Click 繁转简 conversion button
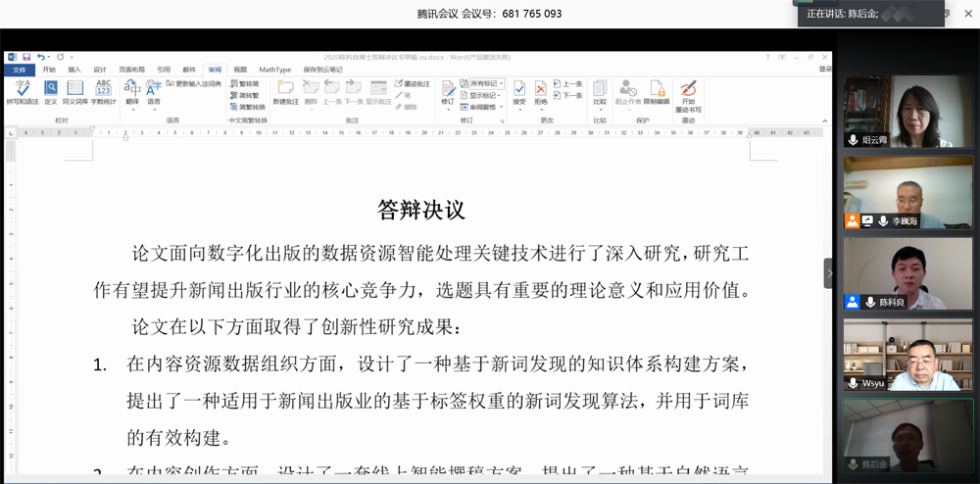The width and height of the screenshot is (980, 484). (x=244, y=83)
